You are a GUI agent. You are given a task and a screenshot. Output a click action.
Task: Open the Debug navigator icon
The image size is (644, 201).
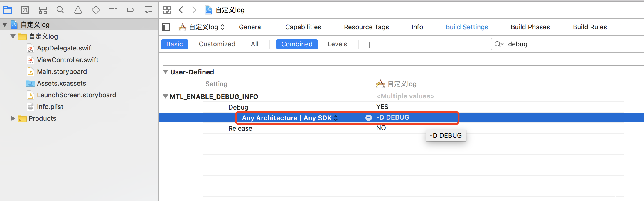pyautogui.click(x=113, y=10)
